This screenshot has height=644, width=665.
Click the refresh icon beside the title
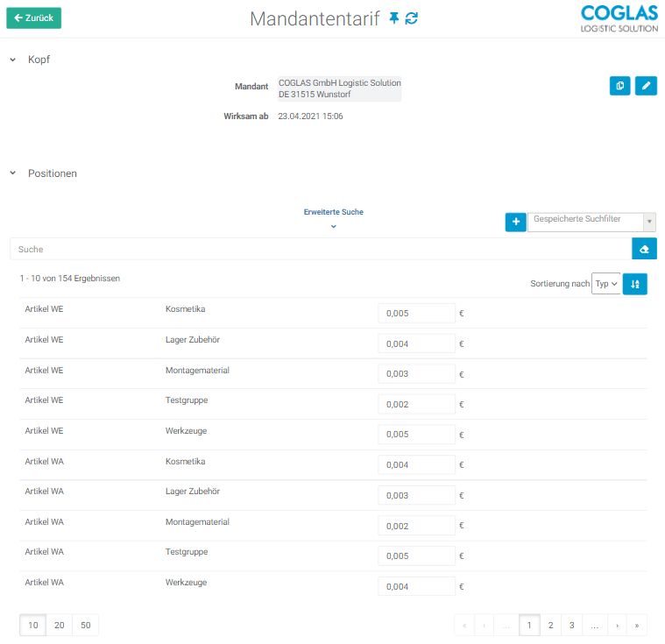(411, 18)
